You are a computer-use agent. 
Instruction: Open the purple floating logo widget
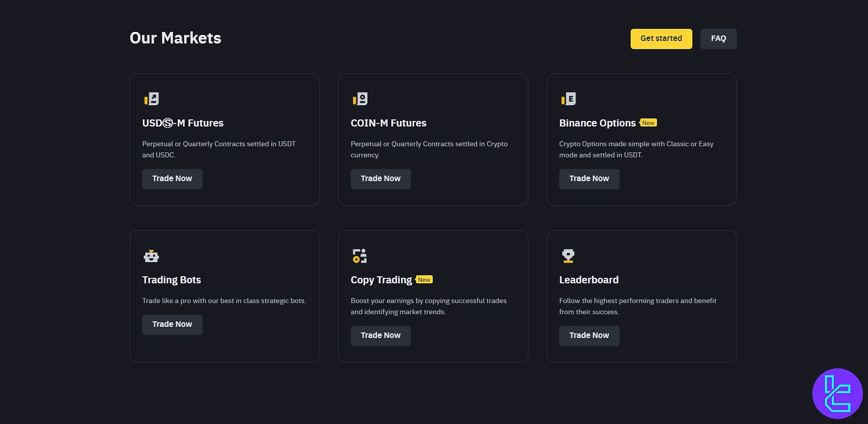838,394
